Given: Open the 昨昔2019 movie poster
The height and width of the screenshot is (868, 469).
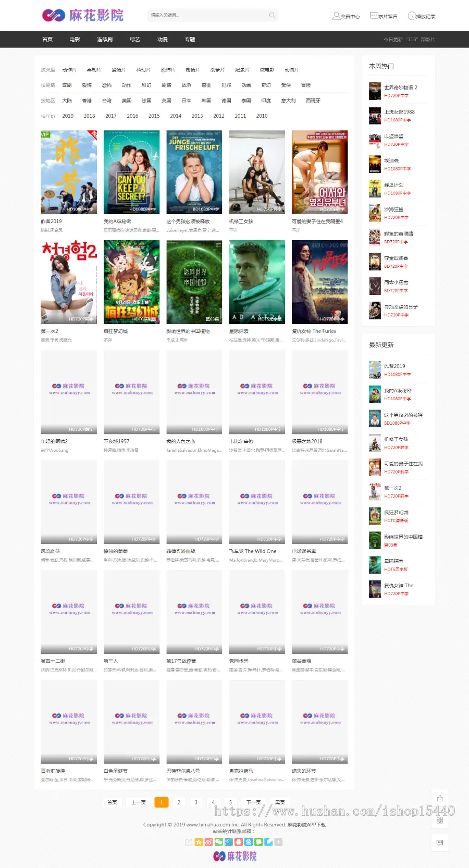Looking at the screenshot, I should [x=69, y=172].
